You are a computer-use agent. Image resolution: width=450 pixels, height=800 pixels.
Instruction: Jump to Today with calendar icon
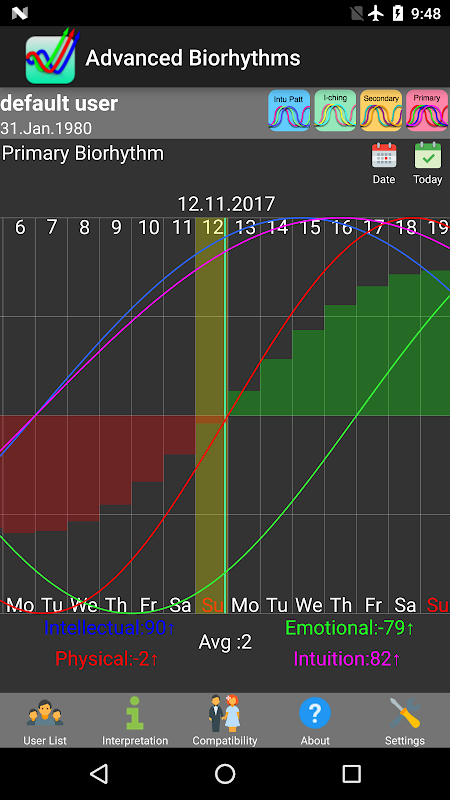tap(428, 163)
